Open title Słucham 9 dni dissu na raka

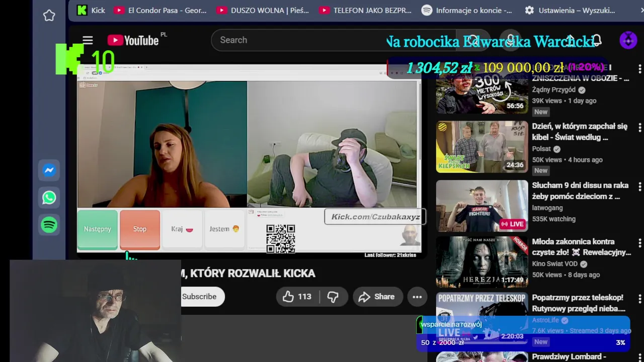tap(581, 191)
